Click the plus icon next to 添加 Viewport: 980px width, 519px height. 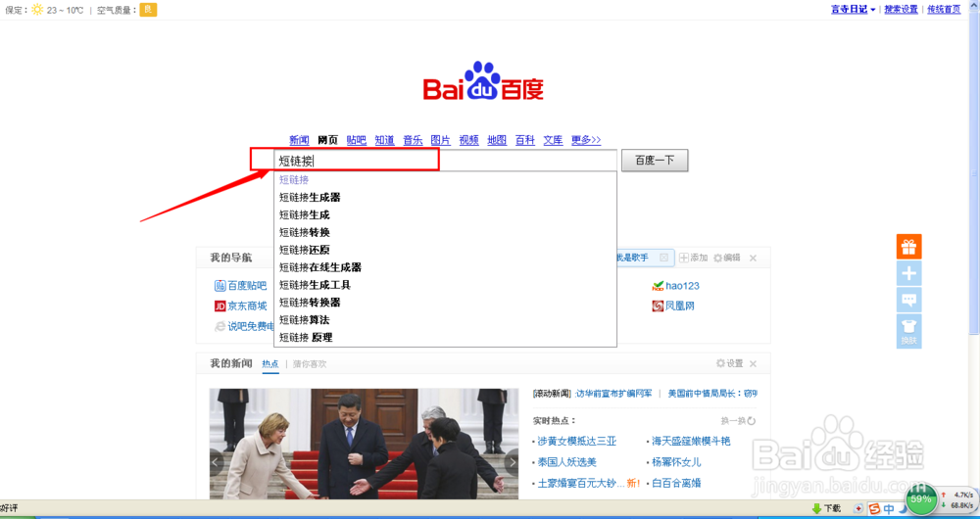click(x=684, y=258)
